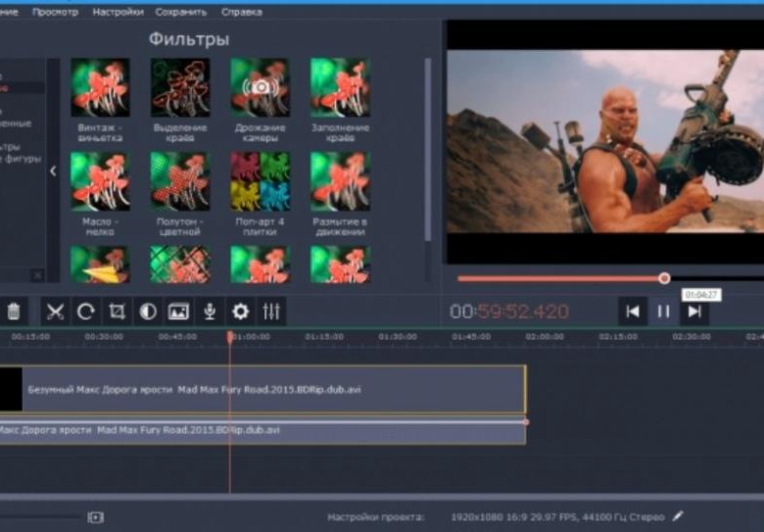Click the timeline zoom slider
Viewport: 764px width, 532px height.
[40, 517]
